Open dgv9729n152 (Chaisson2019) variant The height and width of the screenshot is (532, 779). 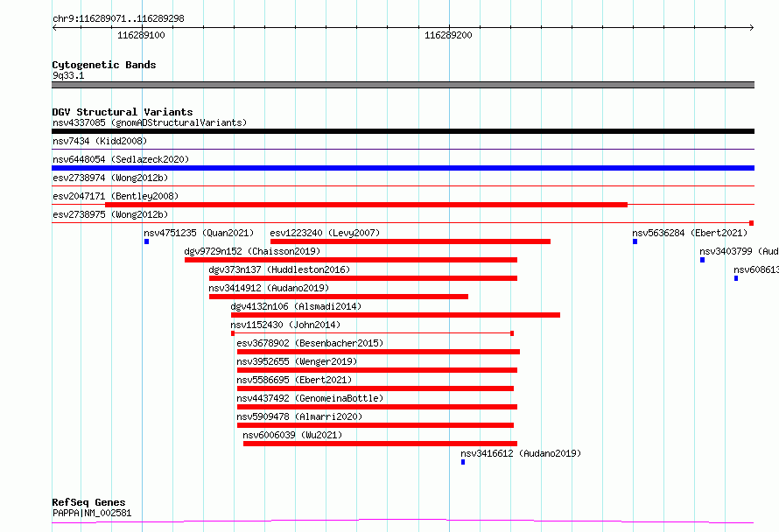252,251
